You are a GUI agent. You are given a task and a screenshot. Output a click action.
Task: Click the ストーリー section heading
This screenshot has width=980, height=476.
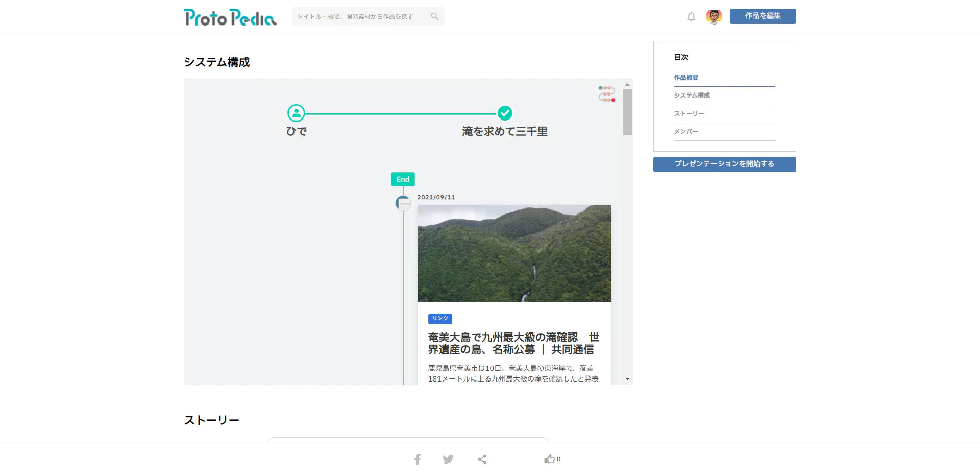pos(211,420)
